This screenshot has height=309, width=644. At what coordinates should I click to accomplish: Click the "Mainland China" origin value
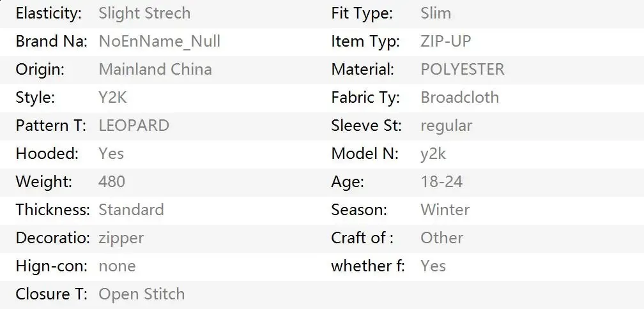point(155,70)
